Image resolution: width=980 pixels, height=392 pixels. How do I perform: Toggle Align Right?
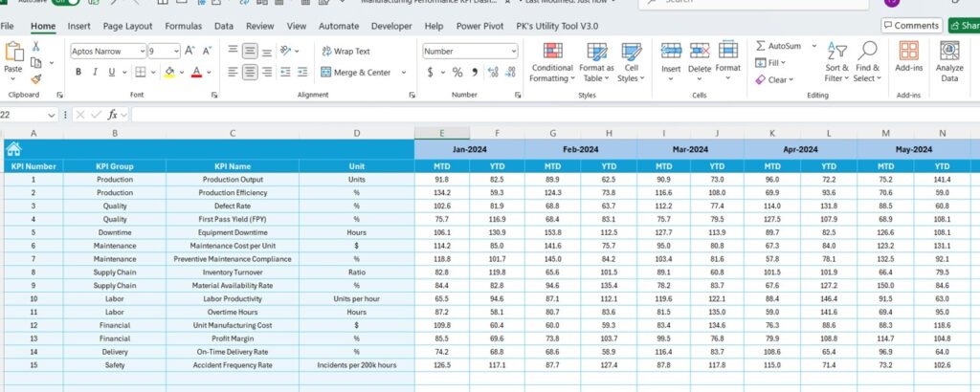[267, 73]
